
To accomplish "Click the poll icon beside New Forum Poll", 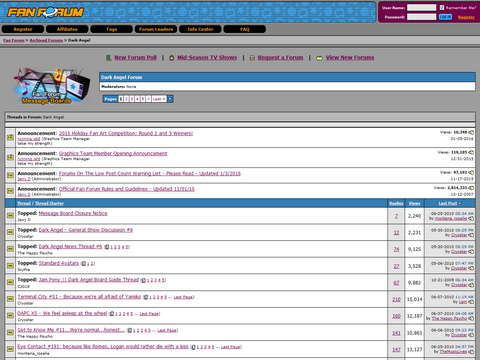I will (x=109, y=58).
